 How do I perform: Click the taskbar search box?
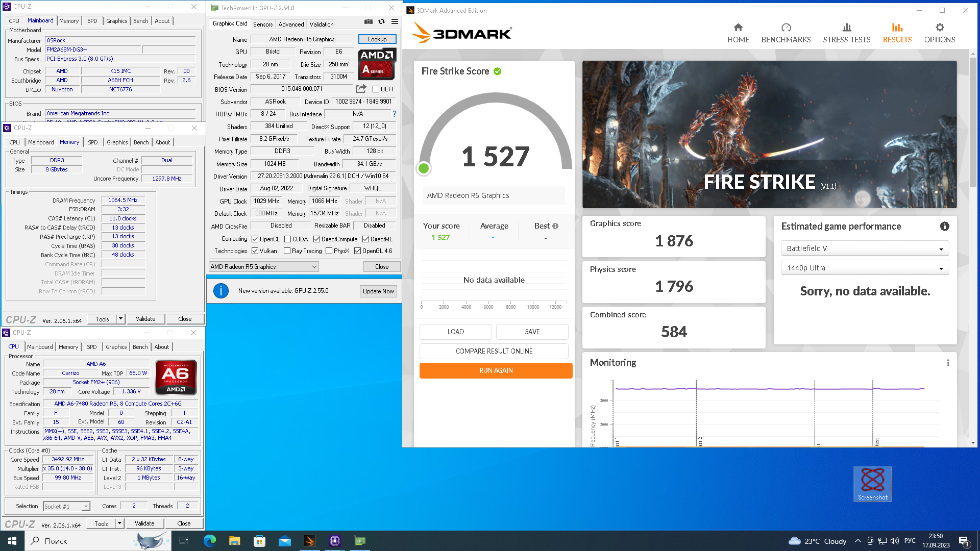97,541
